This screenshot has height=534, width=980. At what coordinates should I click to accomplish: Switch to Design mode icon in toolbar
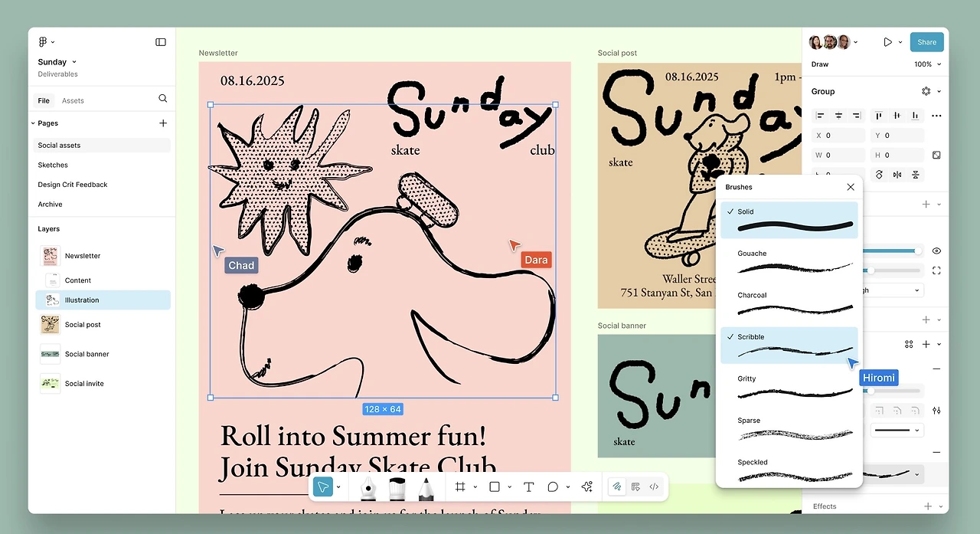635,486
